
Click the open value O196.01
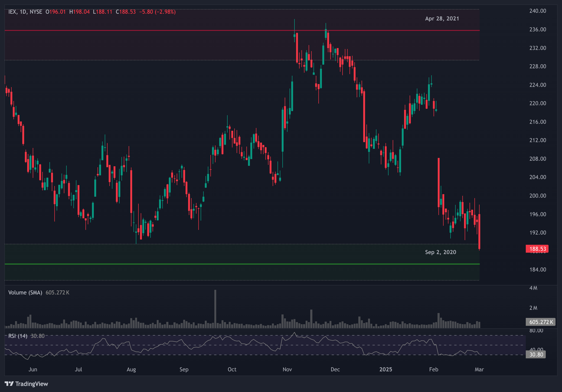[x=56, y=12]
